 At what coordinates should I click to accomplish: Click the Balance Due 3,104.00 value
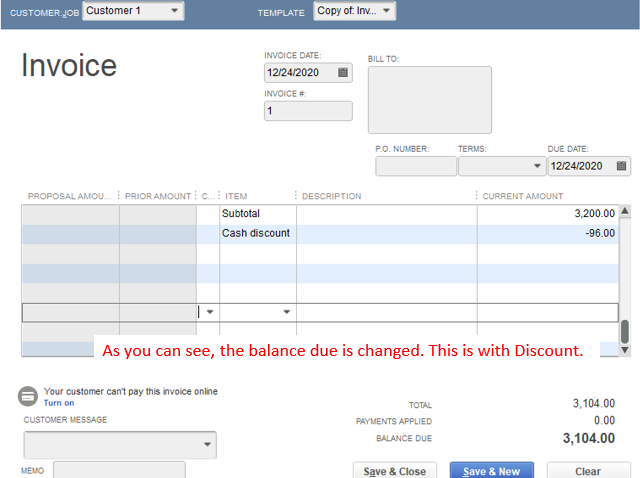click(x=589, y=438)
